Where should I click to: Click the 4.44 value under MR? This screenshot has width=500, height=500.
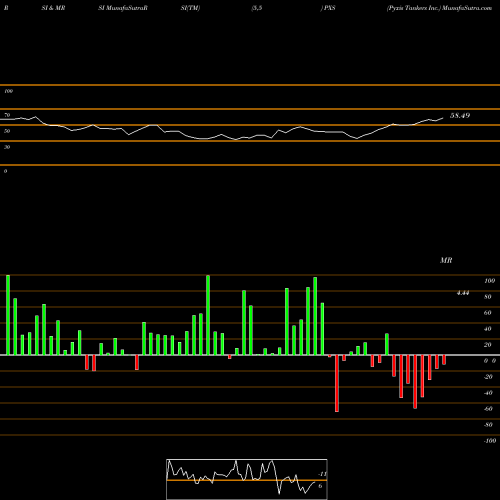click(x=463, y=293)
